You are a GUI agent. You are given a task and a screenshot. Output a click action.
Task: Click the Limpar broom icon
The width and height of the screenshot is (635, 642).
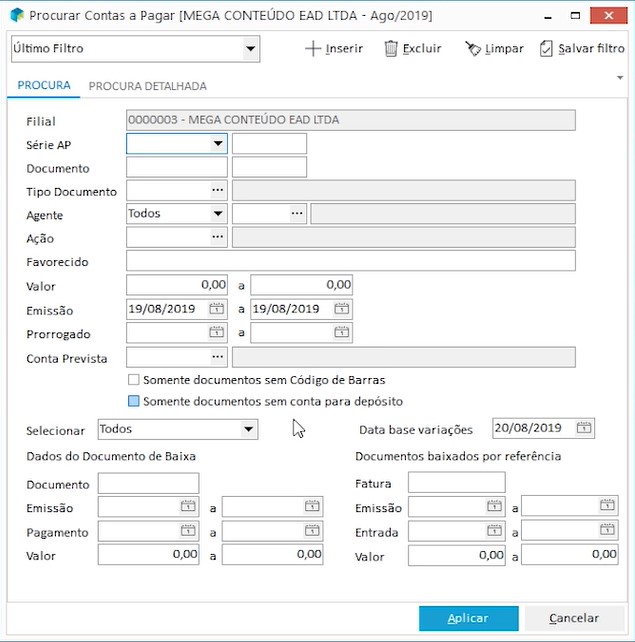pyautogui.click(x=473, y=48)
